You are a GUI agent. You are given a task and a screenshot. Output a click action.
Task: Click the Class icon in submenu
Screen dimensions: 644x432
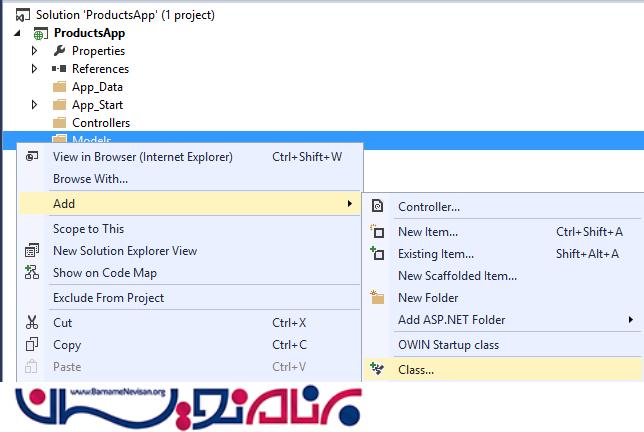(x=377, y=370)
